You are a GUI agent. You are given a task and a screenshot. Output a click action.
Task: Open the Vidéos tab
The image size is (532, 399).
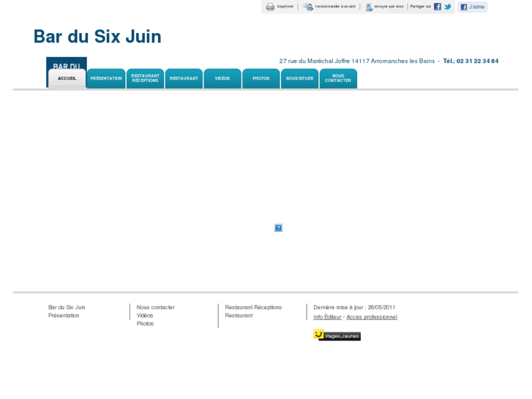pos(222,78)
